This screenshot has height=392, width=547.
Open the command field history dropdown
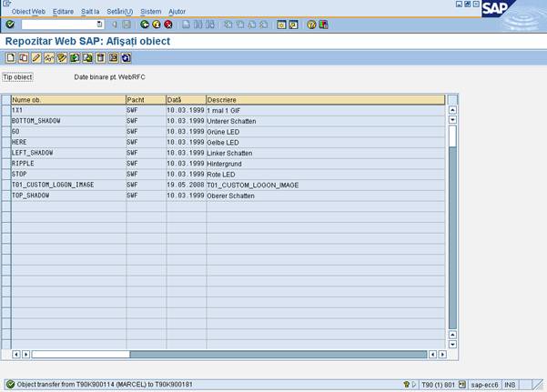pos(99,25)
